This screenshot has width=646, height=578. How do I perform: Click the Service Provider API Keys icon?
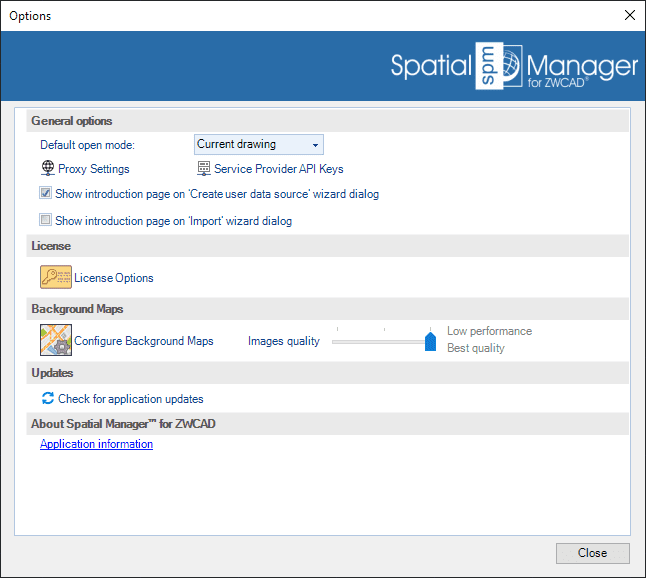coord(204,169)
